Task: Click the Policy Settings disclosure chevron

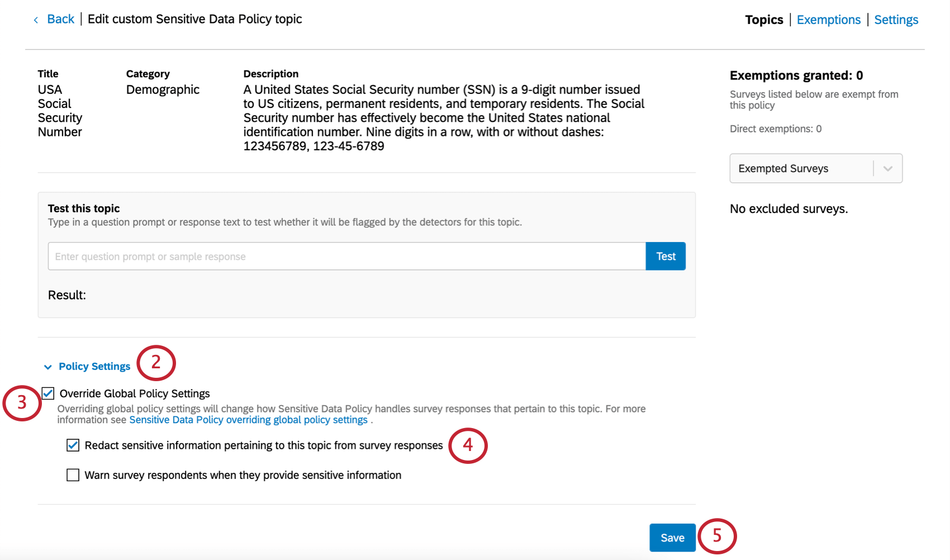Action: point(47,367)
